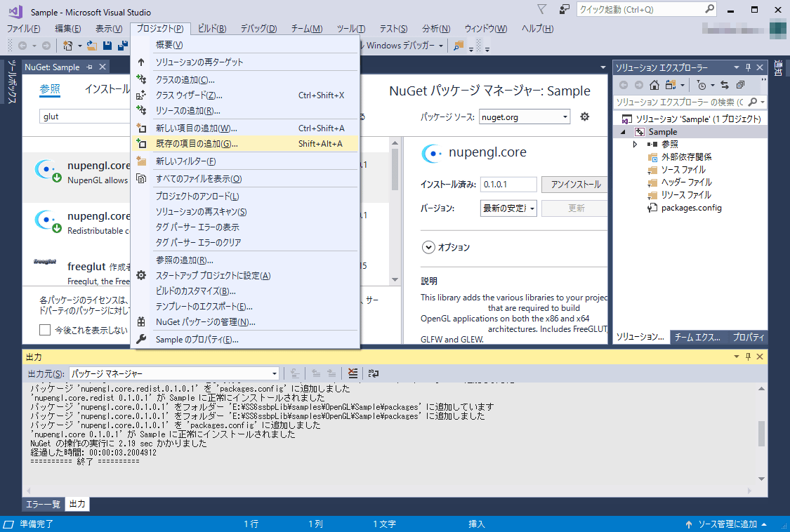This screenshot has width=790, height=532.
Task: Open document tab list dropdown arrow
Action: tap(603, 67)
